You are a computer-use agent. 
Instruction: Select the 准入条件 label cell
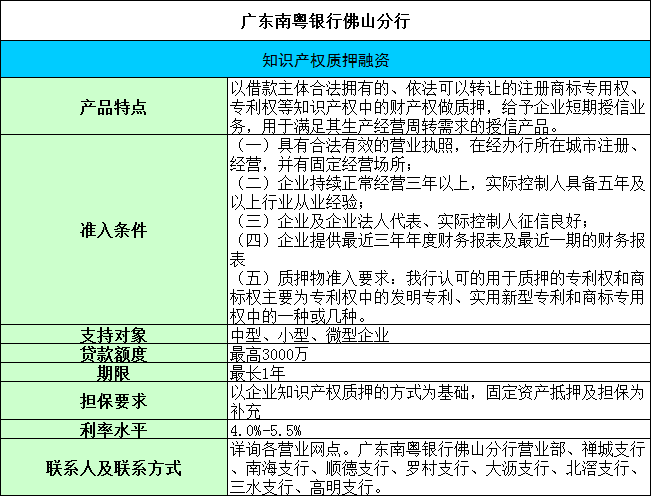click(114, 230)
